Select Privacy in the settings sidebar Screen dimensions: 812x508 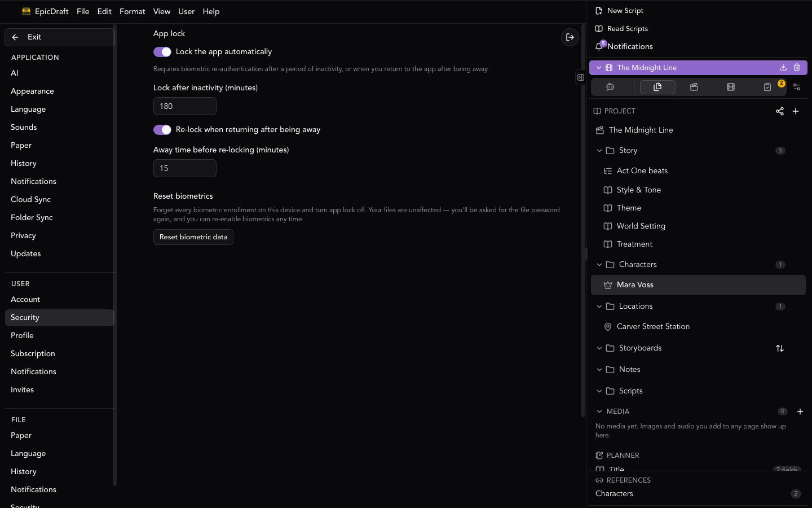pos(23,235)
